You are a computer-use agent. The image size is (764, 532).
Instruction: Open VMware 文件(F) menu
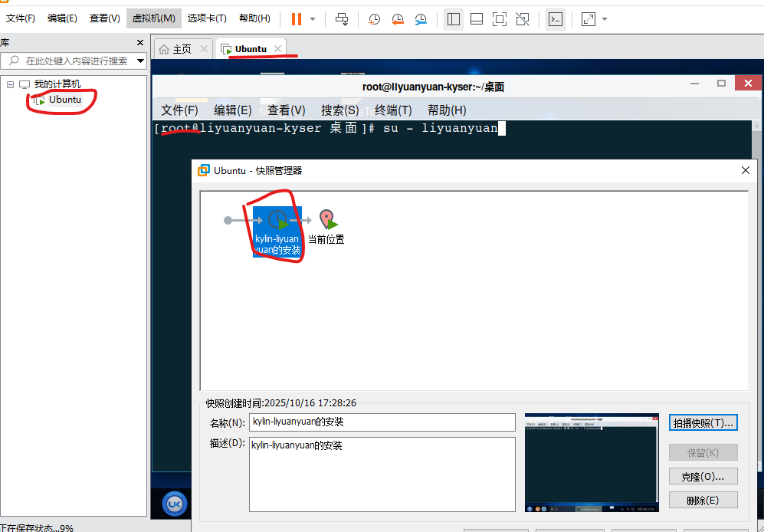(21, 18)
